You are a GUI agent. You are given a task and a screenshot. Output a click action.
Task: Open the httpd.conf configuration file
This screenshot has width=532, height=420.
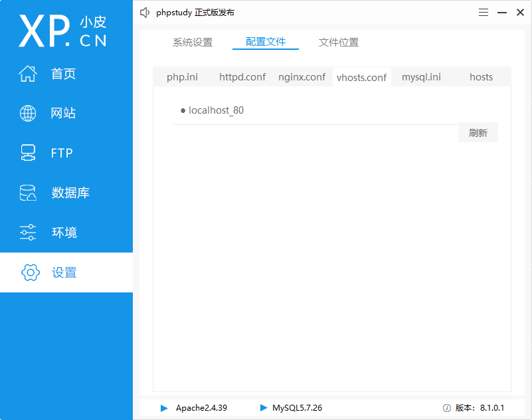tap(242, 76)
